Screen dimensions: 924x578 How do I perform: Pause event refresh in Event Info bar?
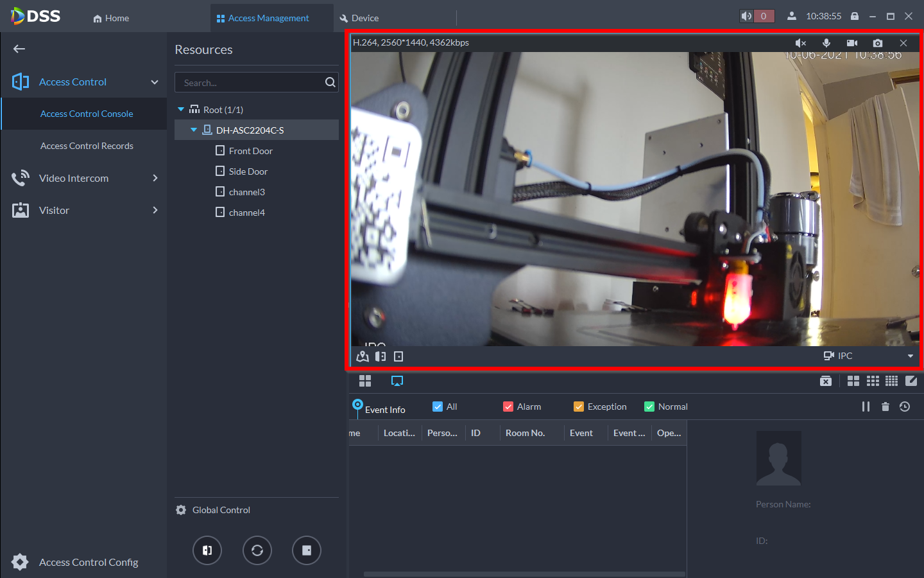tap(866, 407)
